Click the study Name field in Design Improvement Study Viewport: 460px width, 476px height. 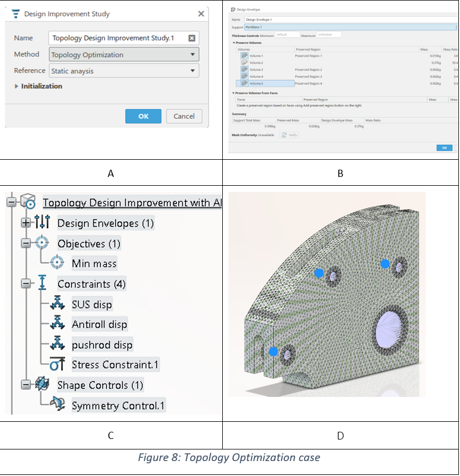pos(124,38)
